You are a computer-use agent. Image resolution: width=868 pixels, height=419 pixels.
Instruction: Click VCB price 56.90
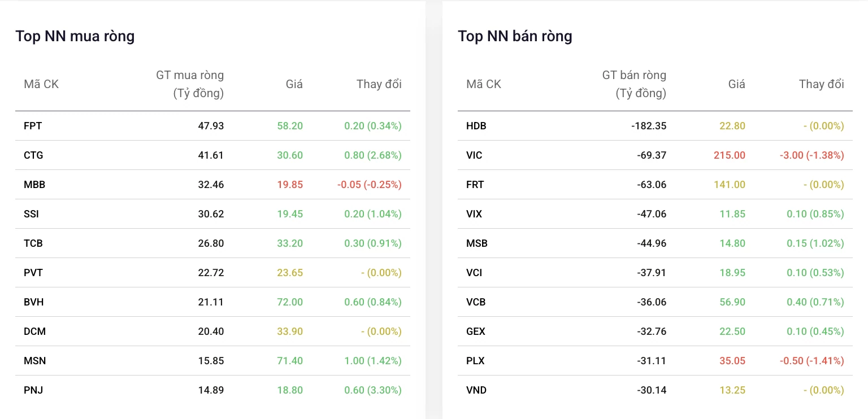click(x=732, y=302)
